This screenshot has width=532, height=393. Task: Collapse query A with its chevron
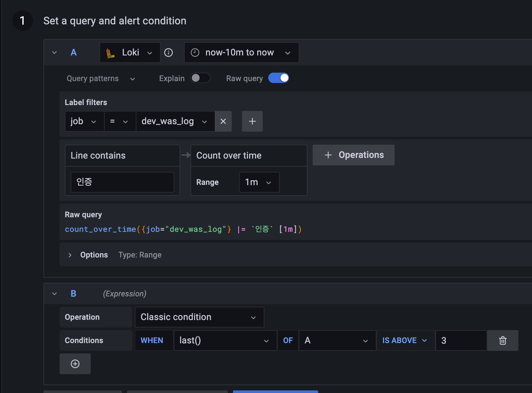click(54, 53)
